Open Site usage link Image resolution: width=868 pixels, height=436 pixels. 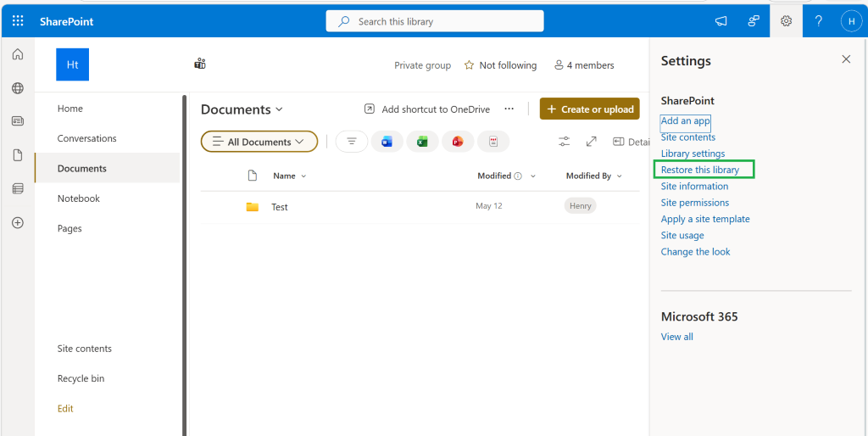(x=682, y=236)
